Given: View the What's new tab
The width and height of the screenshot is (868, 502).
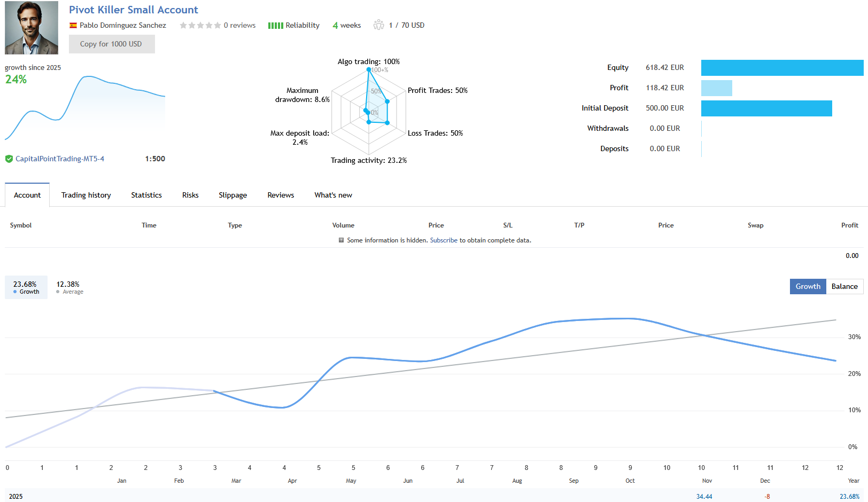Looking at the screenshot, I should (x=333, y=195).
